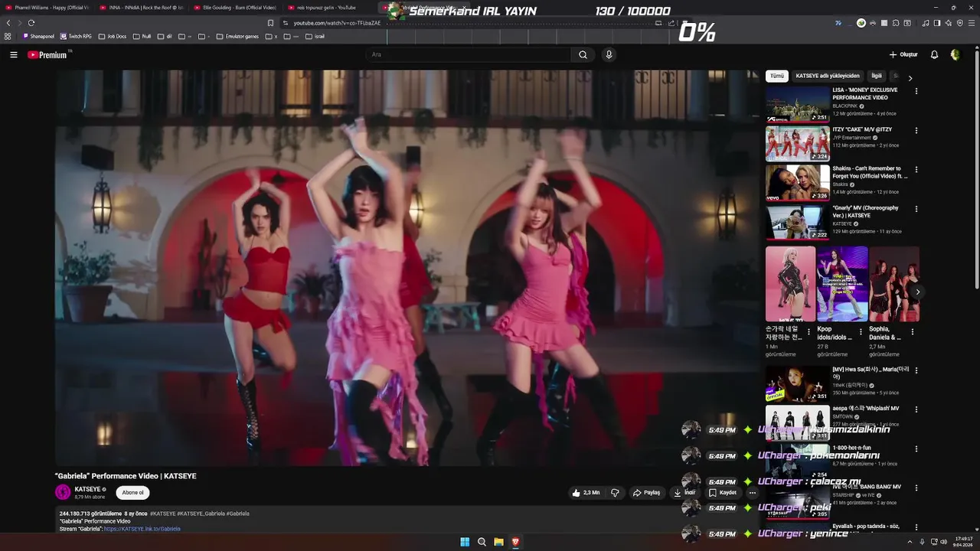Show hidden tray icons chevron
This screenshot has width=980, height=551.
[x=910, y=542]
